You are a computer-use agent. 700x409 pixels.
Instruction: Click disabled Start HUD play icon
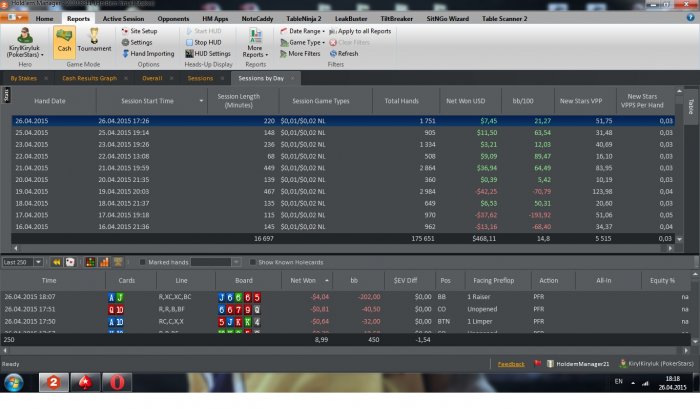pyautogui.click(x=189, y=31)
